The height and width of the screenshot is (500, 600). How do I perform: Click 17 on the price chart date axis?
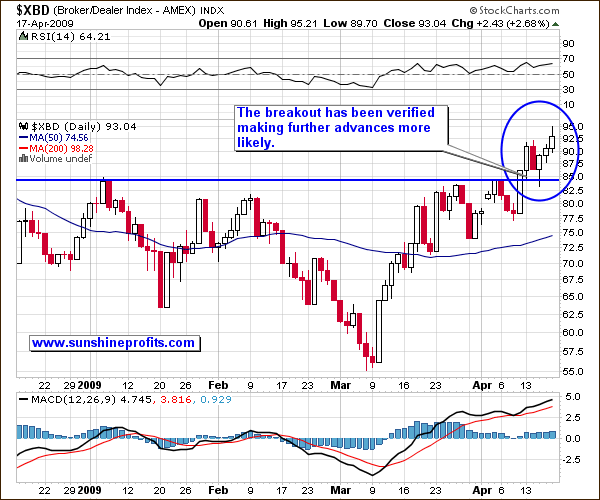tap(281, 386)
